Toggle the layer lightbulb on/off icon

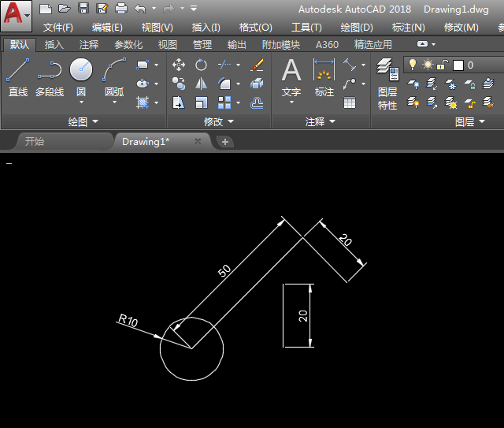[412, 65]
